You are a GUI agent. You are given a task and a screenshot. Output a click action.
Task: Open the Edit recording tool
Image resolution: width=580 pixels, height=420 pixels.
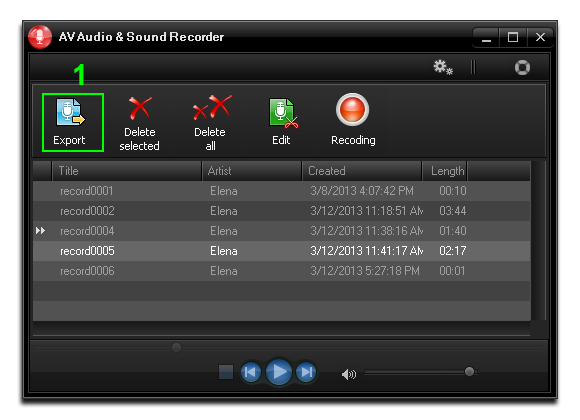tap(283, 113)
